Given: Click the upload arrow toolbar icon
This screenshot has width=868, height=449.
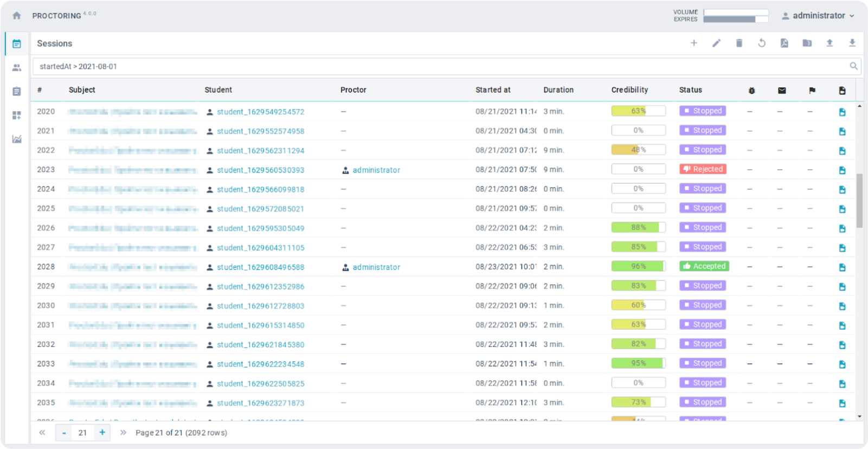Looking at the screenshot, I should [830, 43].
